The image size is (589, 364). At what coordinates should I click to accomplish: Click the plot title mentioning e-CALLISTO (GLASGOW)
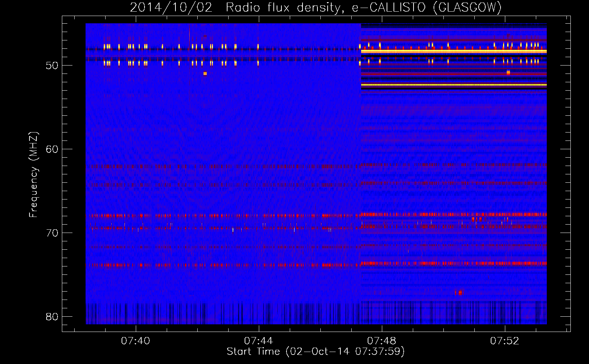pos(316,7)
